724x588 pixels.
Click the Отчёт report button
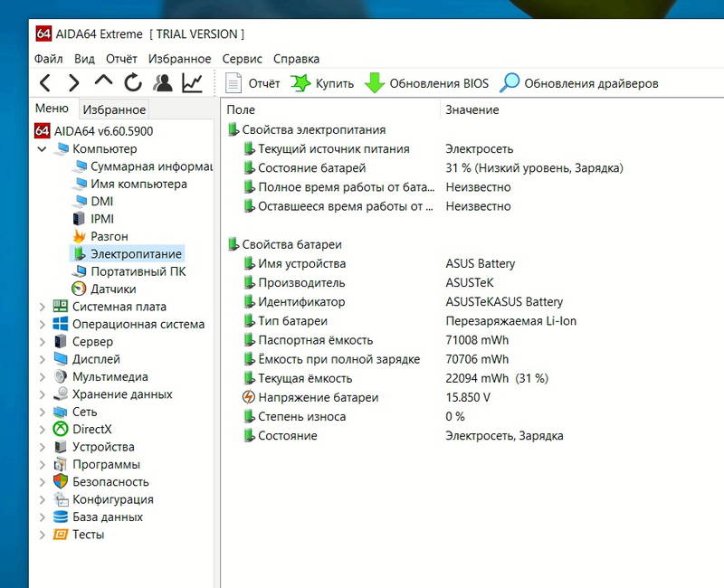[252, 83]
